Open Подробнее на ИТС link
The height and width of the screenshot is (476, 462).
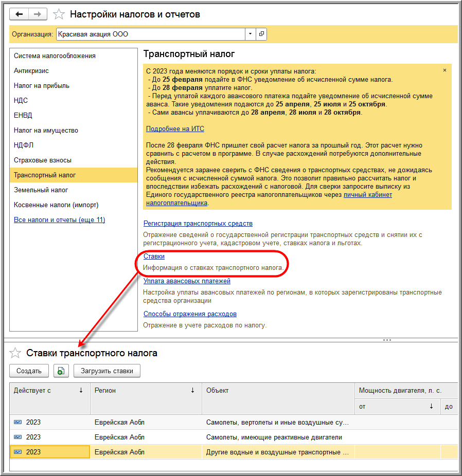[x=175, y=129]
